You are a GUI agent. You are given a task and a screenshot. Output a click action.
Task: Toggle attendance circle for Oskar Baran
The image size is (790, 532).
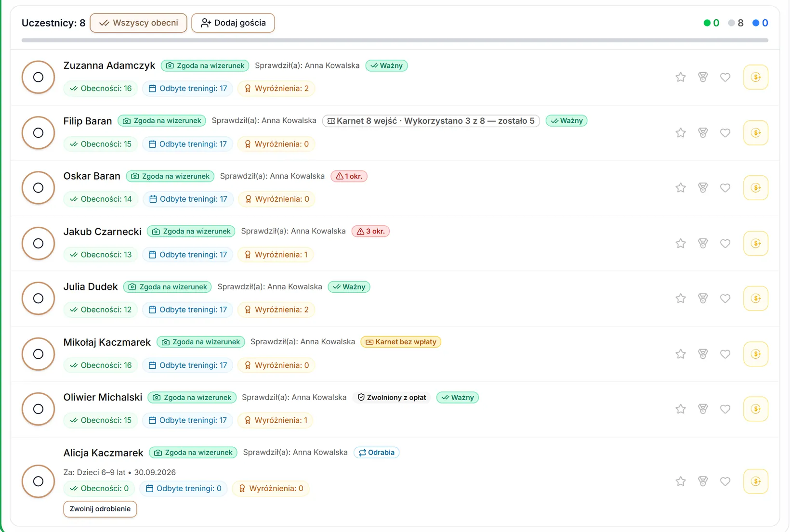38,188
